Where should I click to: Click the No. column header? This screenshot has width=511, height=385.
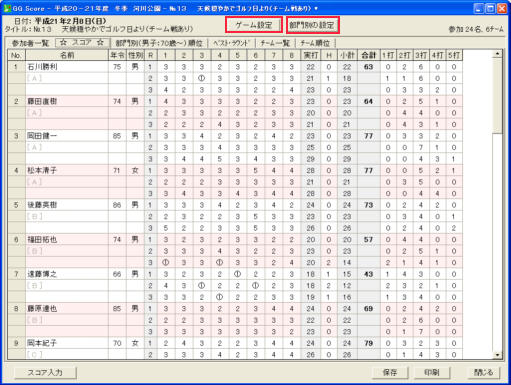pos(16,55)
